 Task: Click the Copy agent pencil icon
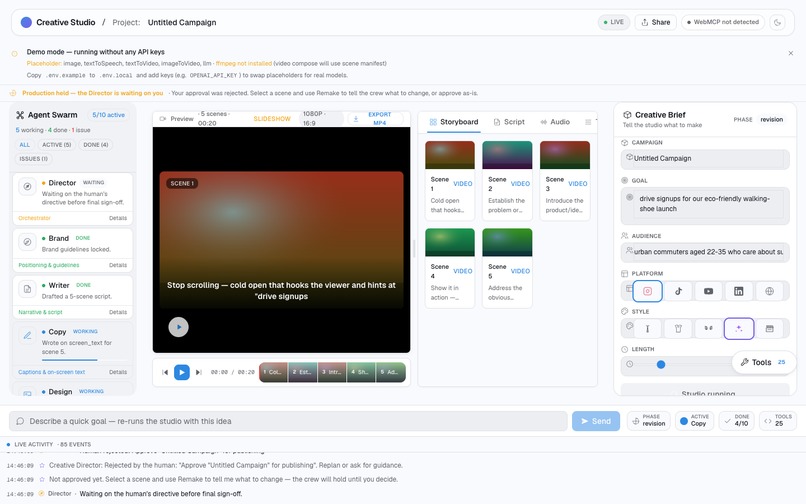pyautogui.click(x=27, y=335)
